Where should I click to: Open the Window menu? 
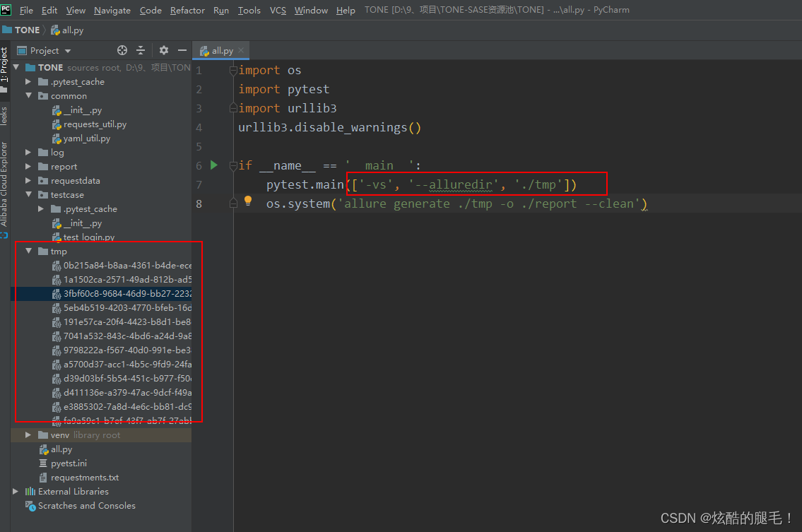point(311,10)
